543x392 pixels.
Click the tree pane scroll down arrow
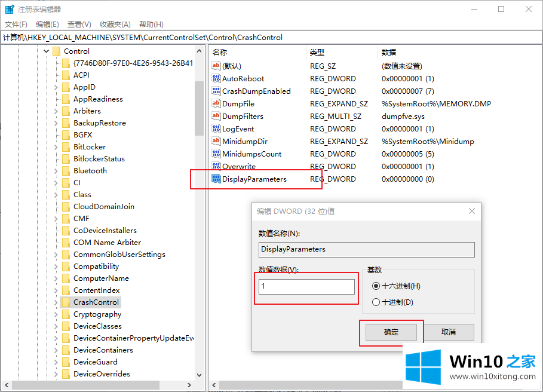tap(199, 375)
